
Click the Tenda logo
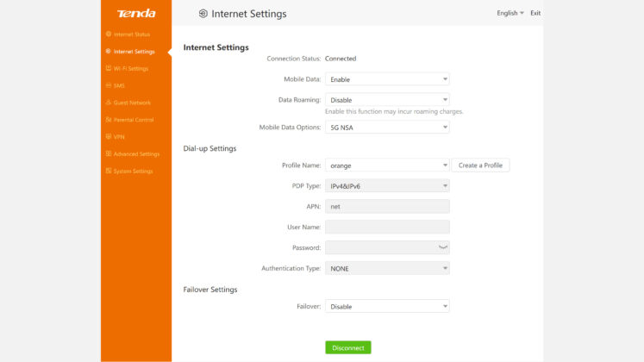pos(136,14)
